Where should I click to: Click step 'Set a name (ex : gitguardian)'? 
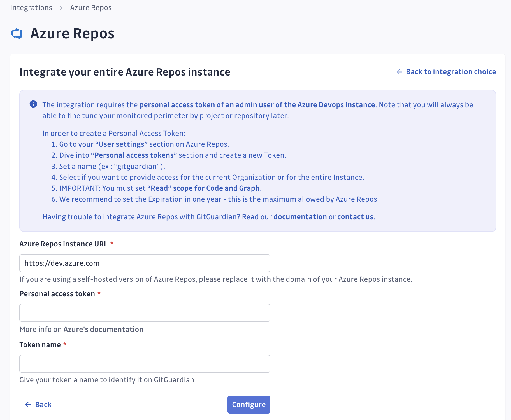(108, 166)
